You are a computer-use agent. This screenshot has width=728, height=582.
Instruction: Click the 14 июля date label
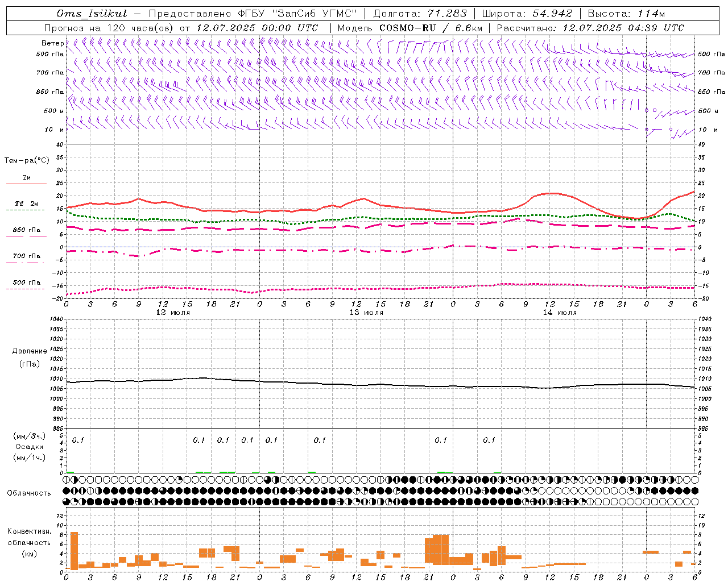pyautogui.click(x=560, y=313)
